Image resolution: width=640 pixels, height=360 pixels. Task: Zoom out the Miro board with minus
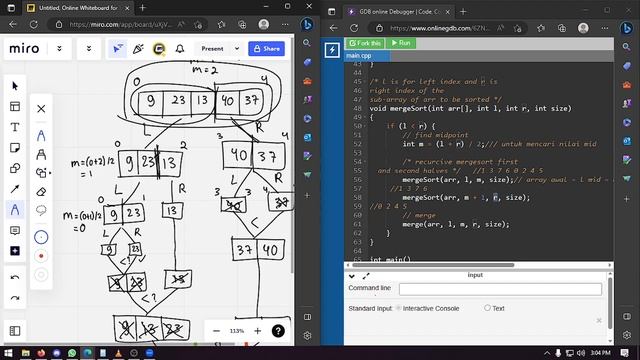click(x=217, y=331)
